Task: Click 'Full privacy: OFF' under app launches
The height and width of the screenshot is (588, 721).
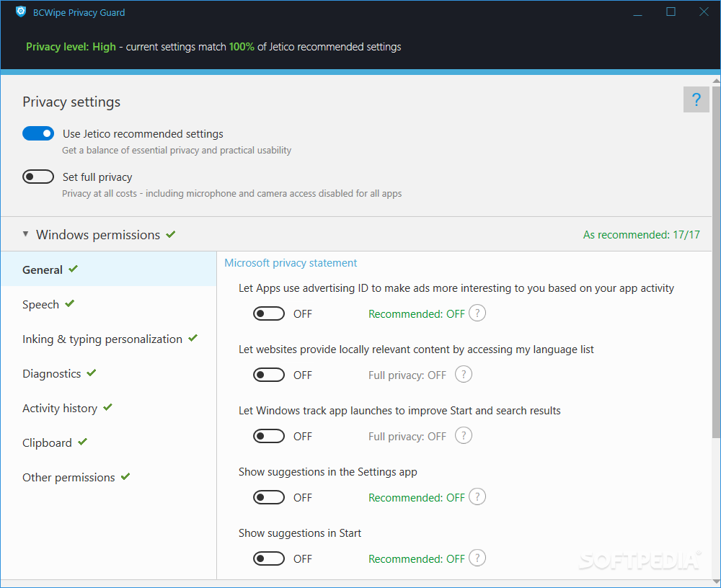Action: point(407,436)
